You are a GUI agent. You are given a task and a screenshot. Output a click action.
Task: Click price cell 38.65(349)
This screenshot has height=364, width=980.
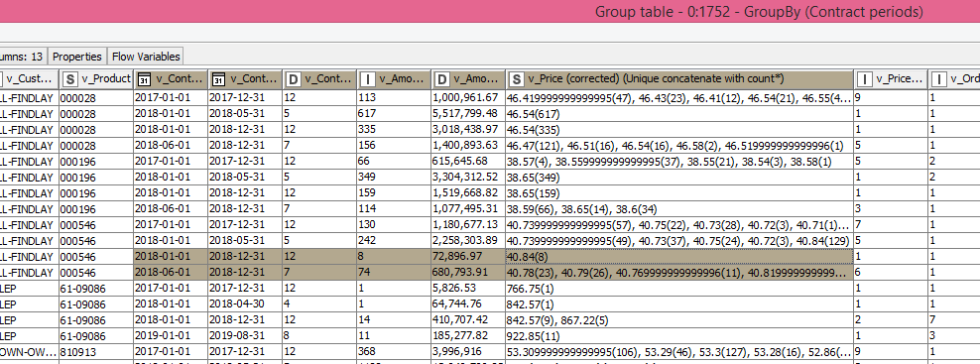click(x=679, y=177)
